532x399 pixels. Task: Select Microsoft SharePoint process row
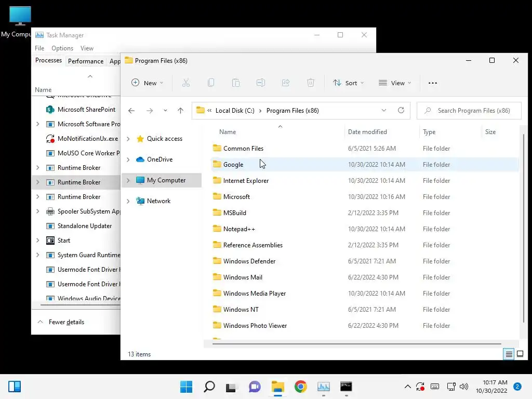point(76,110)
